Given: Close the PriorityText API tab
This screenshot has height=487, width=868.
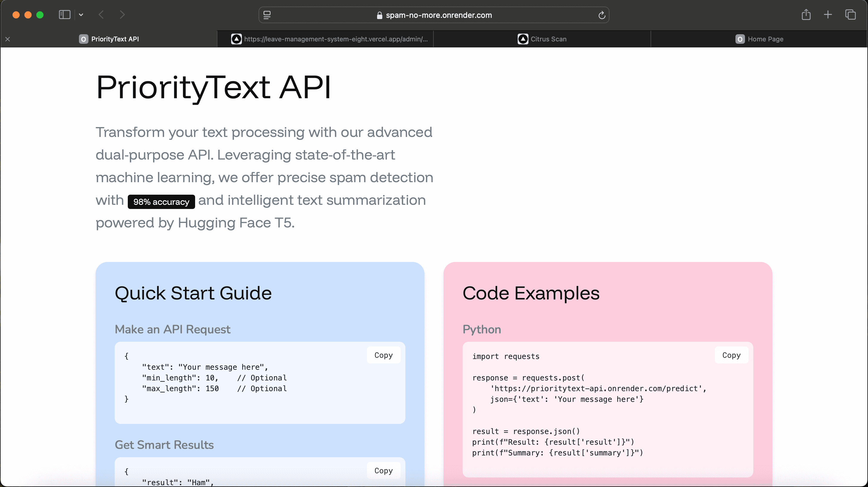Looking at the screenshot, I should (x=8, y=39).
